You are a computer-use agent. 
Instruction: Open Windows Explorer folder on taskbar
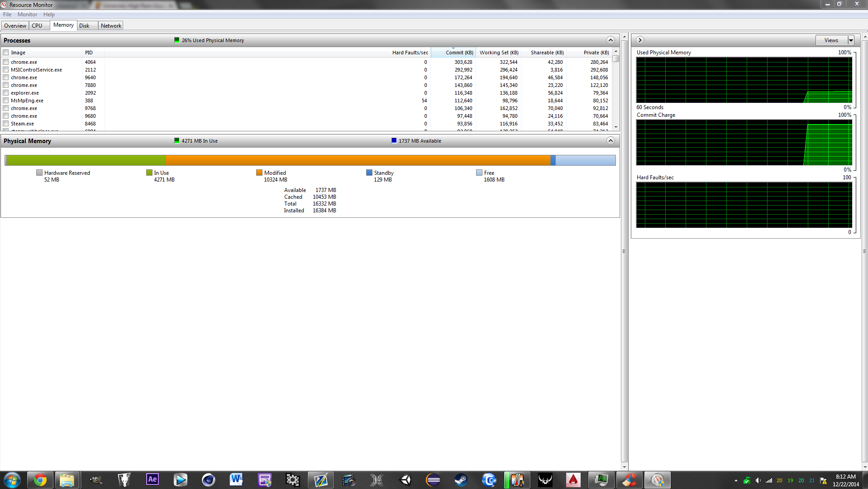tap(67, 480)
